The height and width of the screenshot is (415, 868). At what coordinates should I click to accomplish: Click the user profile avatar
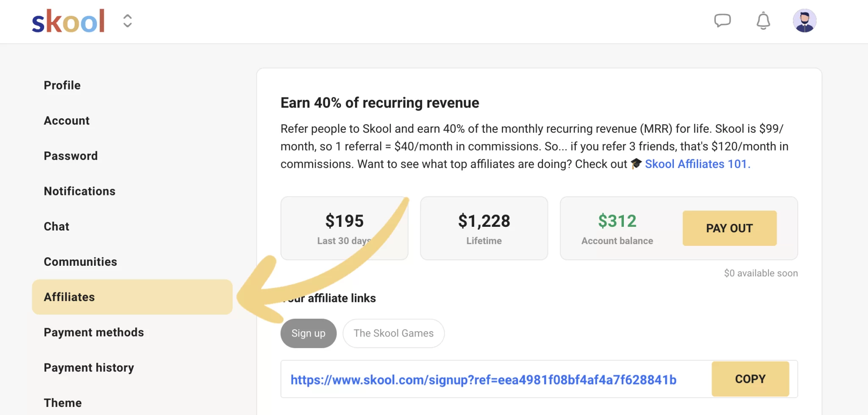coord(804,21)
